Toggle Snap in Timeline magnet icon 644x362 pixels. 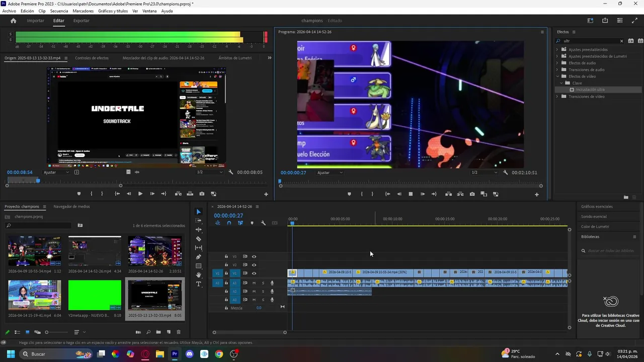pyautogui.click(x=229, y=223)
